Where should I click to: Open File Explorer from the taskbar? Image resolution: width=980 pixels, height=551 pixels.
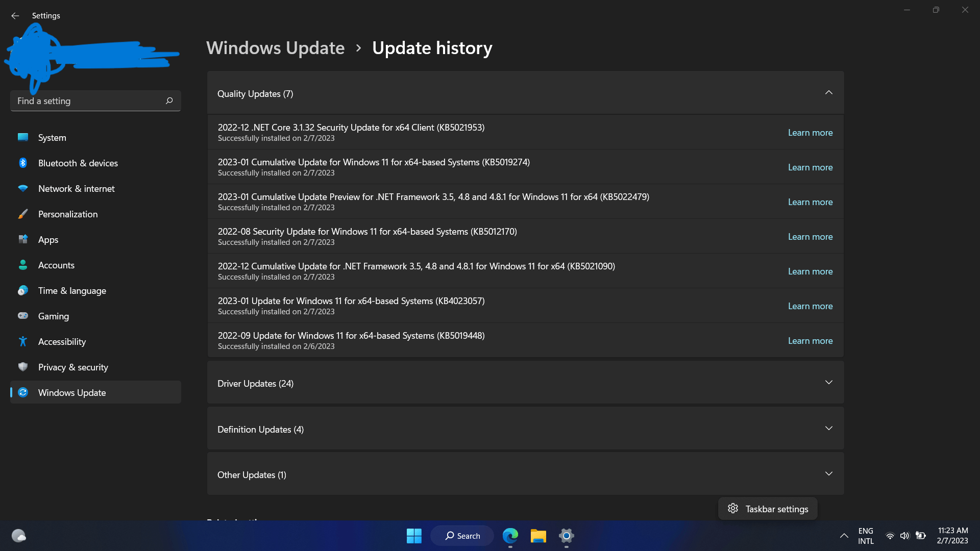point(538,536)
